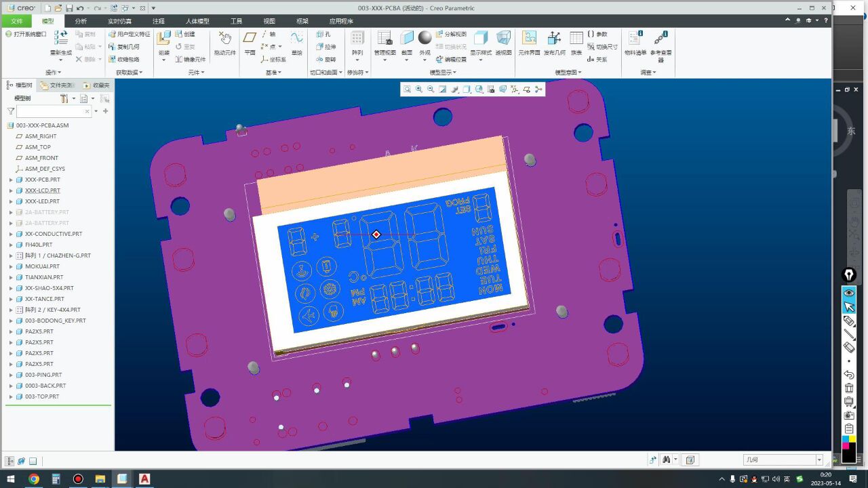
Task: Switch to the 分析 ribbon tab
Action: (81, 21)
